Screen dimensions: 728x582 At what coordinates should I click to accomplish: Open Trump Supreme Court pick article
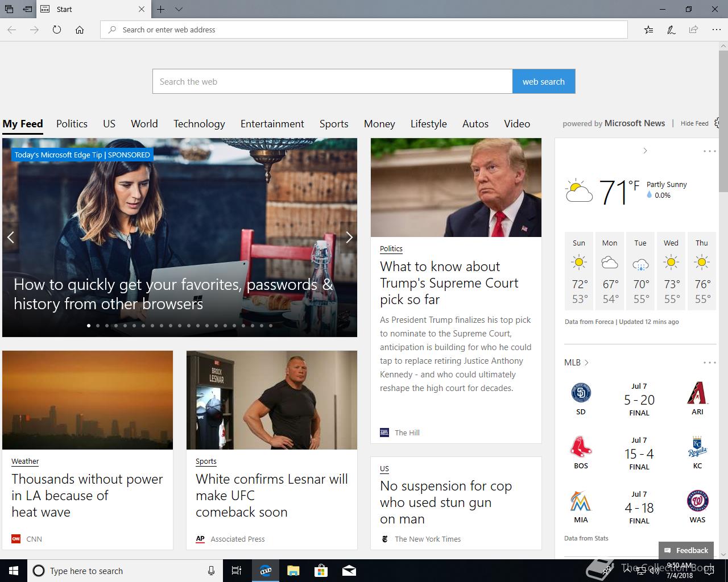pos(449,283)
